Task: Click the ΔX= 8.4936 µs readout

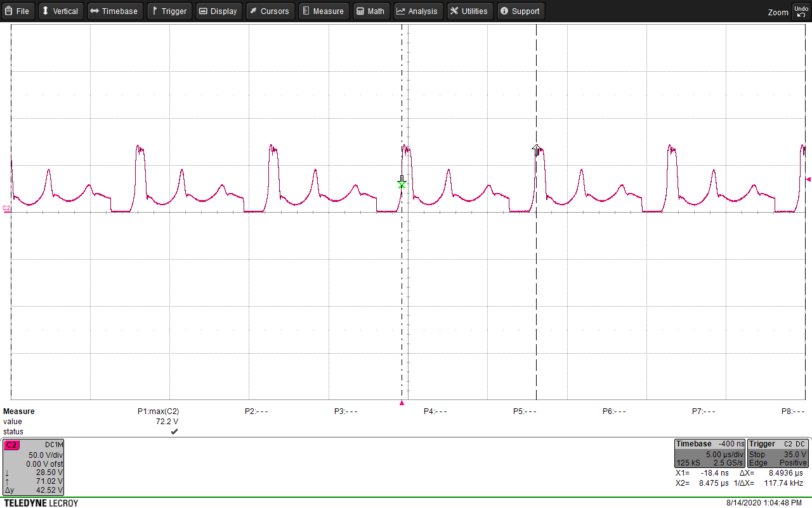Action: 771,473
